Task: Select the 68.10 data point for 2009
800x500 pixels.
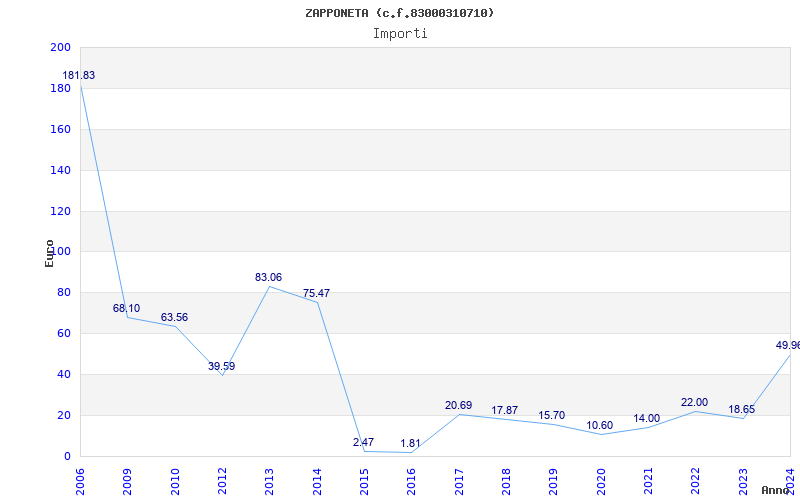Action: [126, 309]
